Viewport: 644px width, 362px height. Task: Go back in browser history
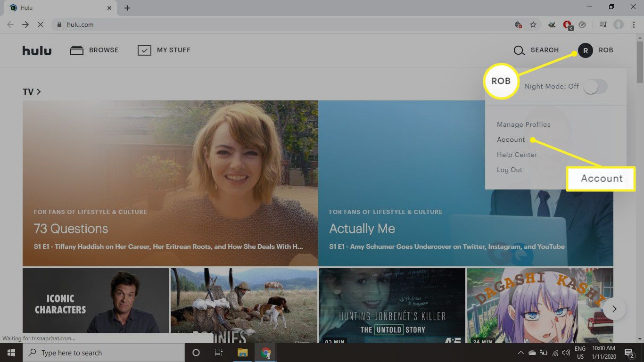pyautogui.click(x=10, y=25)
